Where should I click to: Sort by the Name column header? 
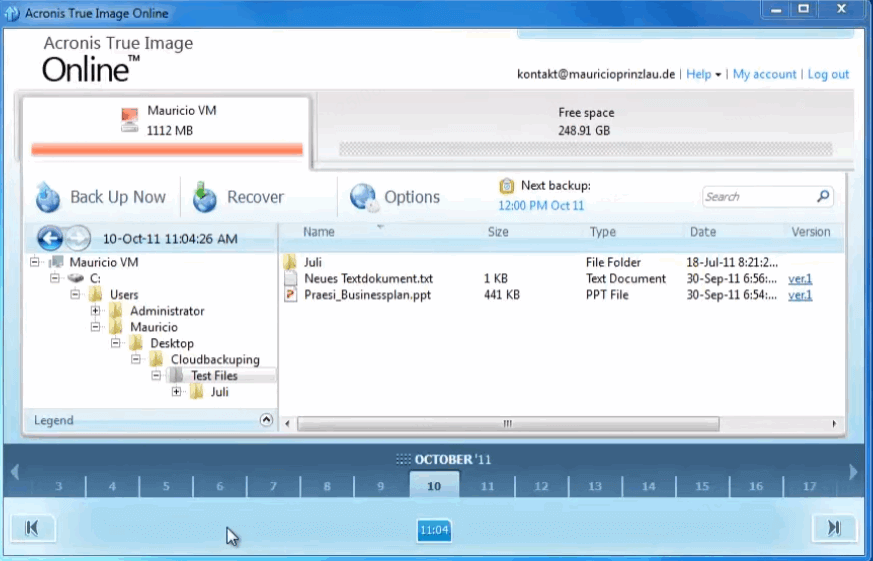318,232
